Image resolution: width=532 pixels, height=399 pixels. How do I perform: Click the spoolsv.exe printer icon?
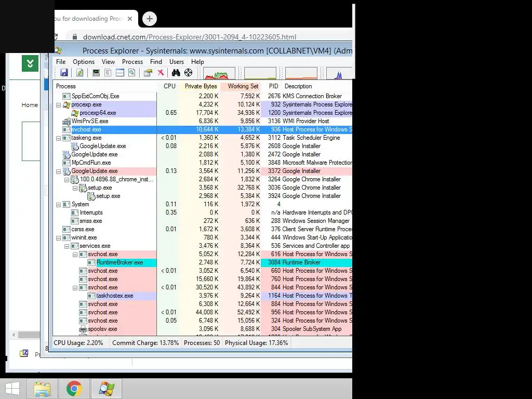coord(83,329)
